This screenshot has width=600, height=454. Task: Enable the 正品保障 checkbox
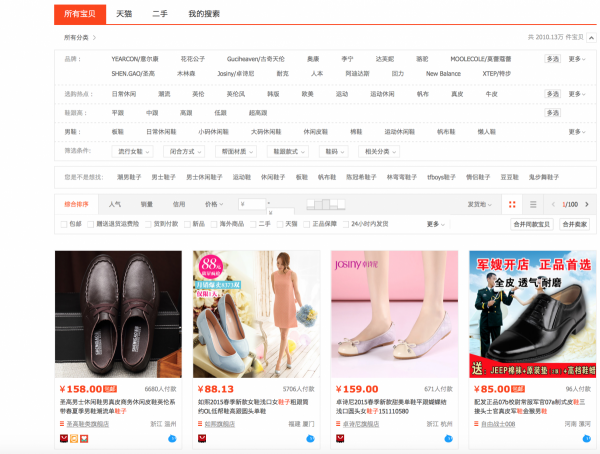tap(307, 224)
